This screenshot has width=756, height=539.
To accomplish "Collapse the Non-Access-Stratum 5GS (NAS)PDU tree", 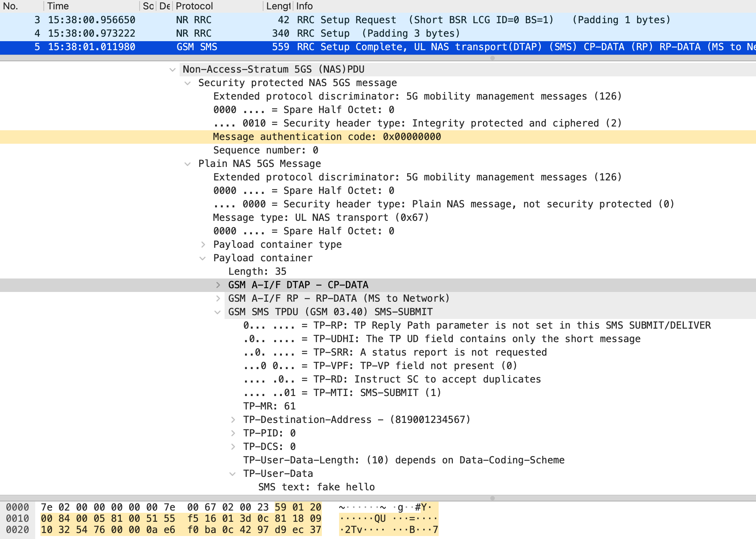I will [173, 70].
